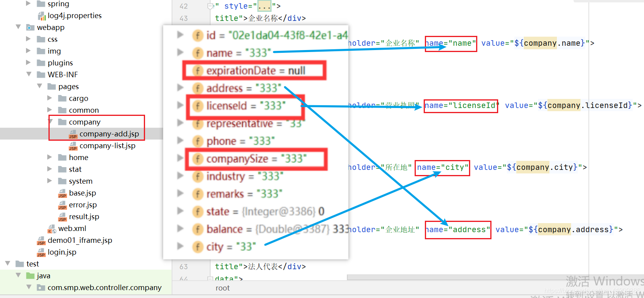
Task: Expand the system folder arrow
Action: click(50, 181)
